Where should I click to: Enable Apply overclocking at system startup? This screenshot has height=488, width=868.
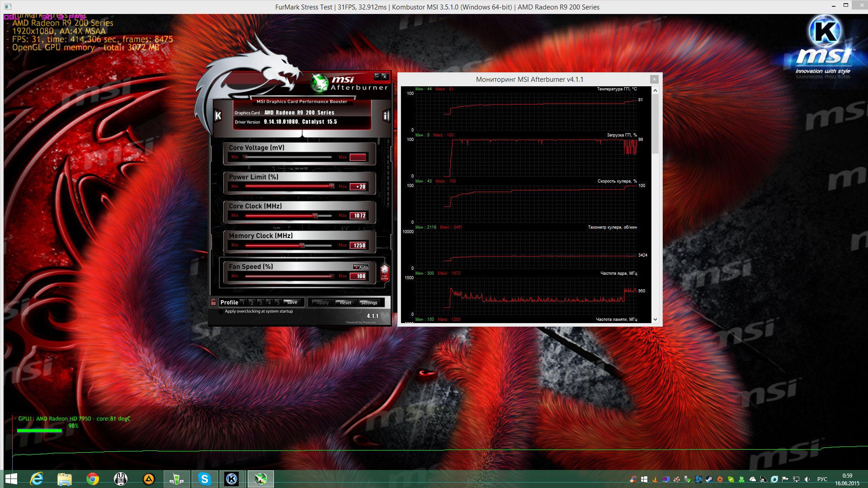click(221, 311)
